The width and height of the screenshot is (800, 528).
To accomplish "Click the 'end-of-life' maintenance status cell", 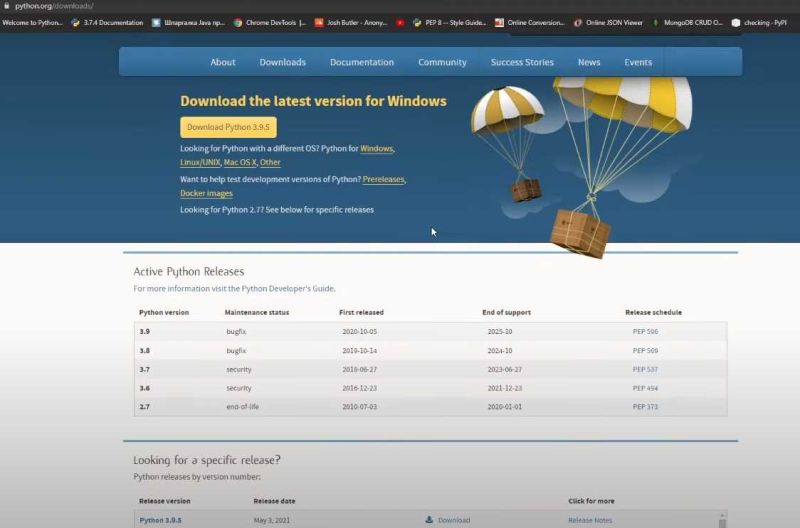I will [x=242, y=407].
